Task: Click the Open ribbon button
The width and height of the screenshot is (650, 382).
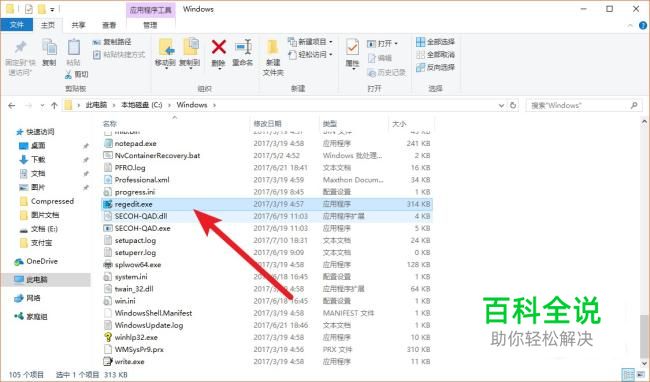Action: click(382, 44)
